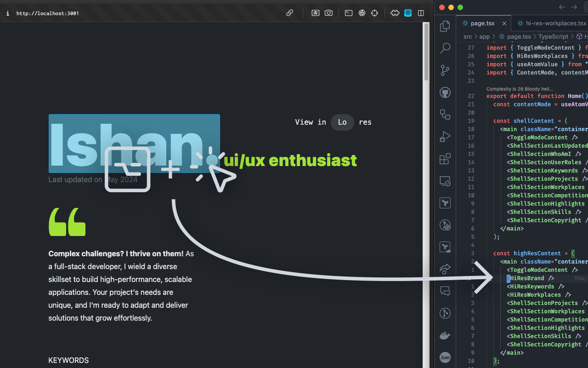The height and width of the screenshot is (368, 588).
Task: Open the Docker whale icon
Action: tap(445, 335)
